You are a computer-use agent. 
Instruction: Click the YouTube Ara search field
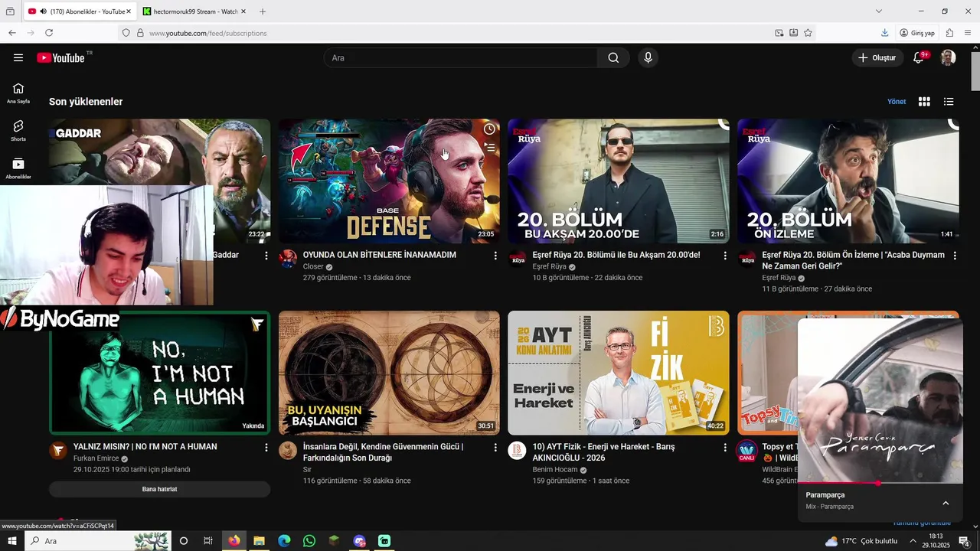pyautogui.click(x=461, y=57)
